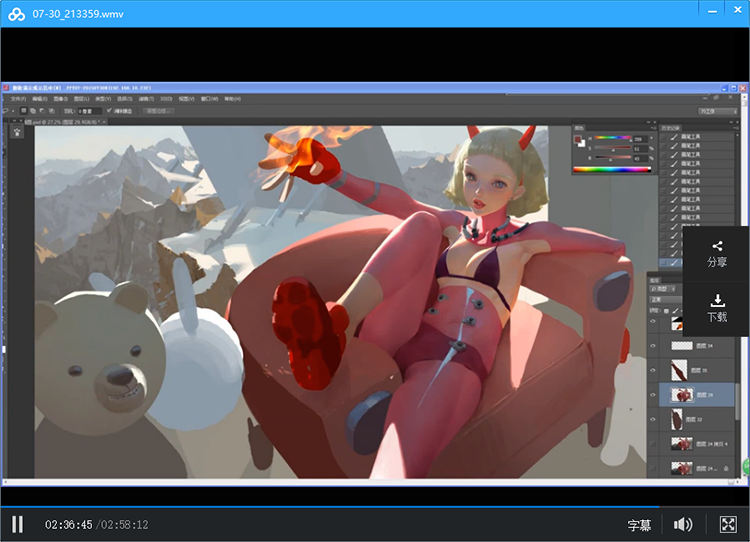The image size is (750, 542).
Task: Open the 字幕 subtitle options
Action: click(x=639, y=525)
